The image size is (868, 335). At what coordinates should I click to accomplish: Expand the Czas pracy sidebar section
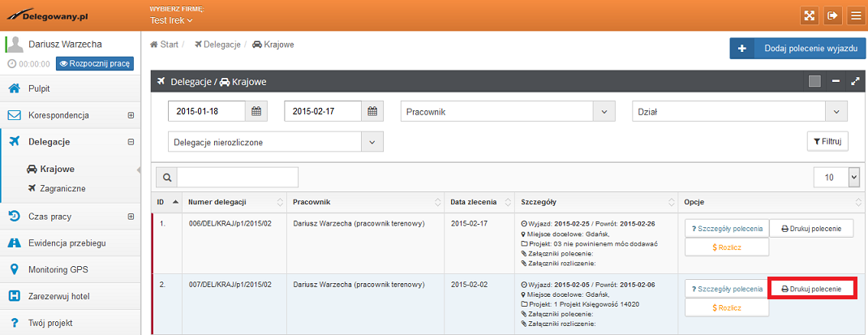(x=131, y=217)
